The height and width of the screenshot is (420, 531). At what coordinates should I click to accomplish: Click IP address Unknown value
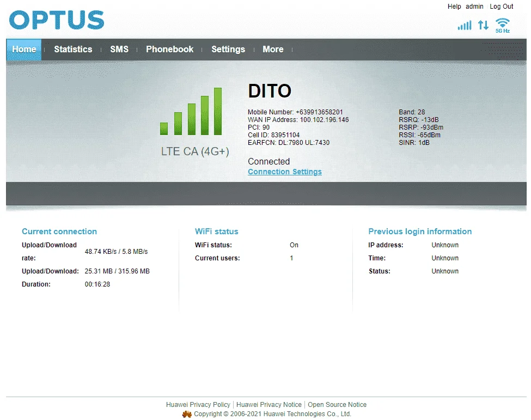point(445,245)
